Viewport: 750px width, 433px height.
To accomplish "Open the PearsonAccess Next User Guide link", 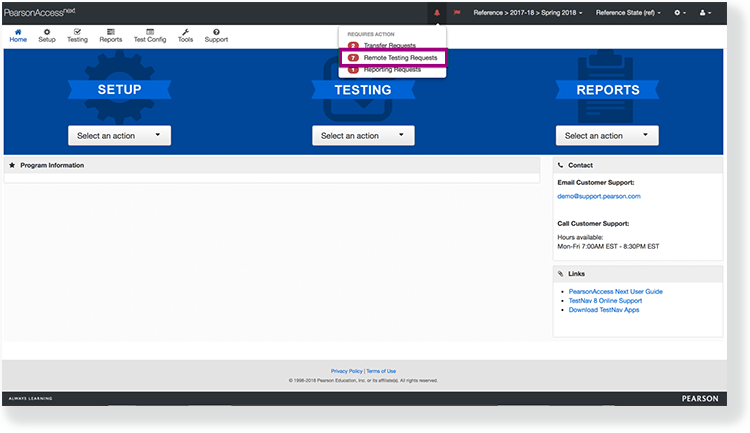I will coord(615,291).
